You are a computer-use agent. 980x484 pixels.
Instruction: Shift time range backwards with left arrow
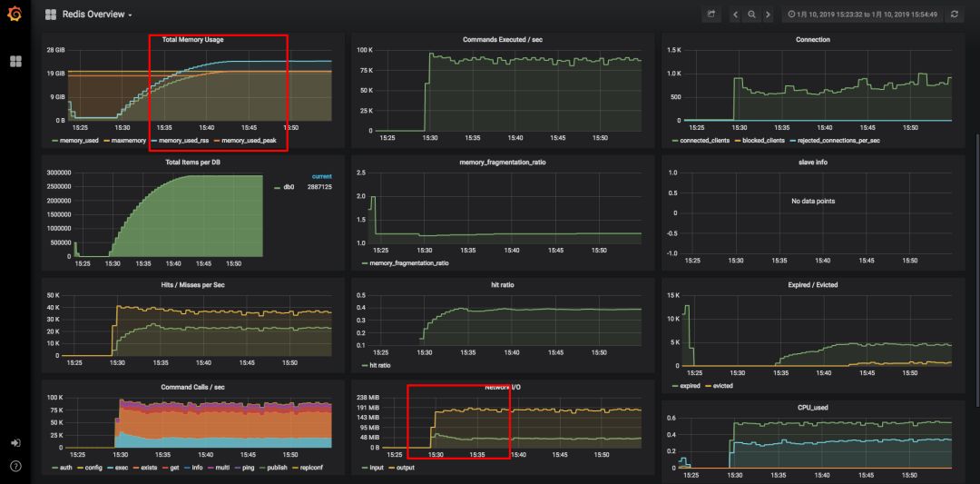click(736, 14)
